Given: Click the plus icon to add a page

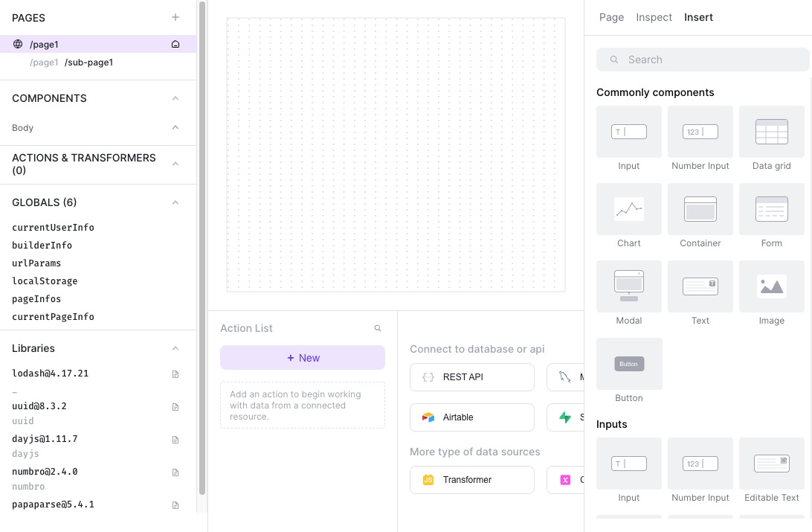Looking at the screenshot, I should (175, 17).
